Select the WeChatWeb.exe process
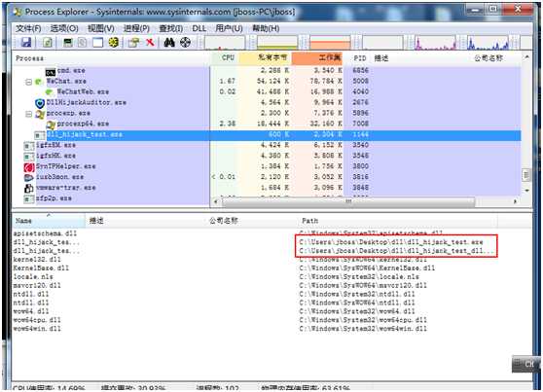 click(83, 91)
